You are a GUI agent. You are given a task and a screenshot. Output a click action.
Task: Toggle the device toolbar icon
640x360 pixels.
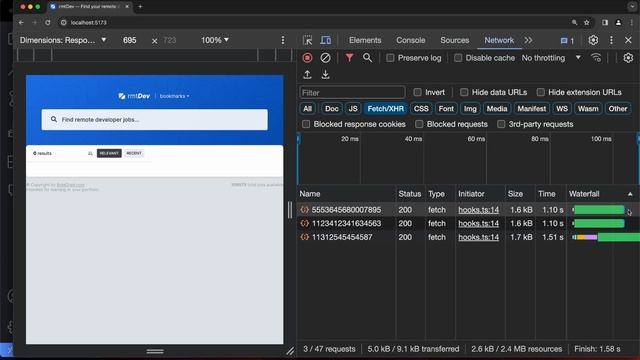pos(325,40)
